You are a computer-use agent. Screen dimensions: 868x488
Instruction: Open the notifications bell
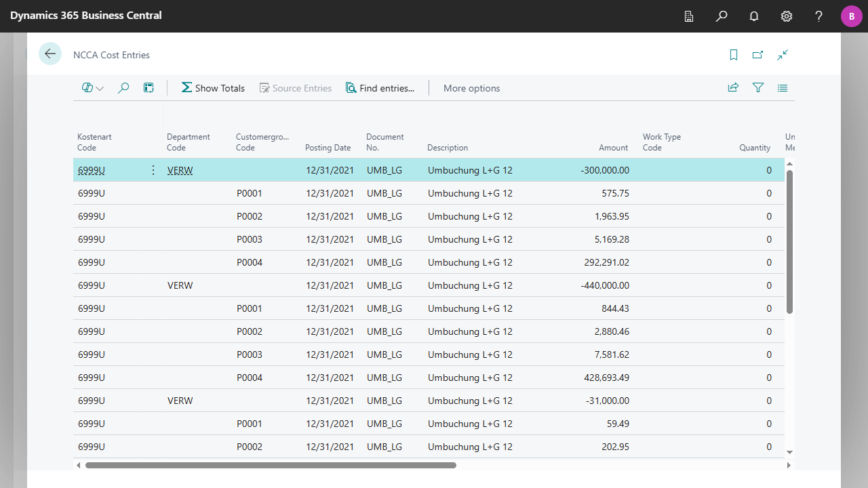(754, 16)
